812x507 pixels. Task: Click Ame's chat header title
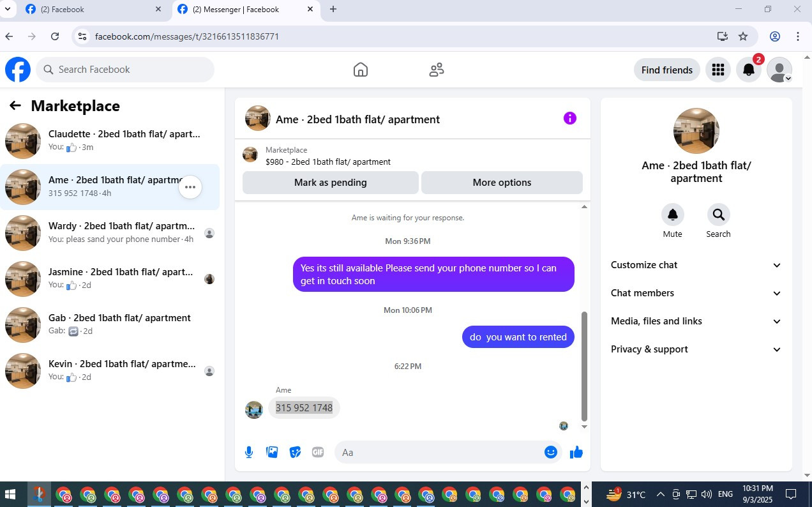[357, 119]
